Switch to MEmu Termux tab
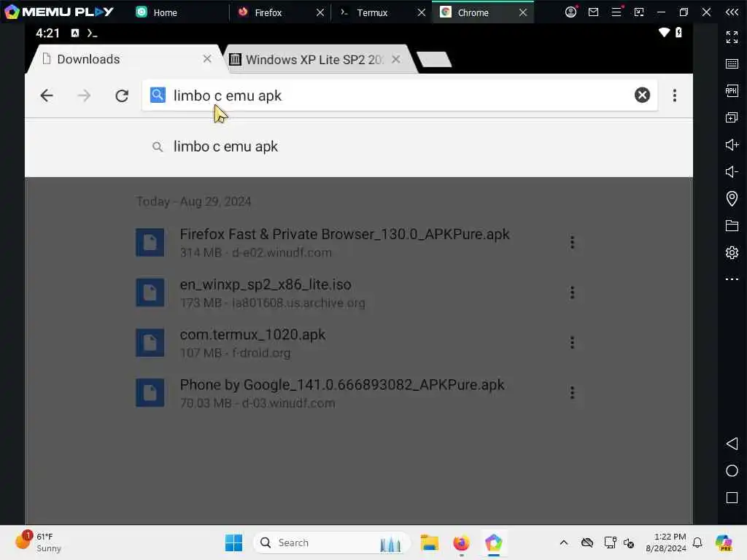Screen dimensions: 747x560 tap(371, 12)
